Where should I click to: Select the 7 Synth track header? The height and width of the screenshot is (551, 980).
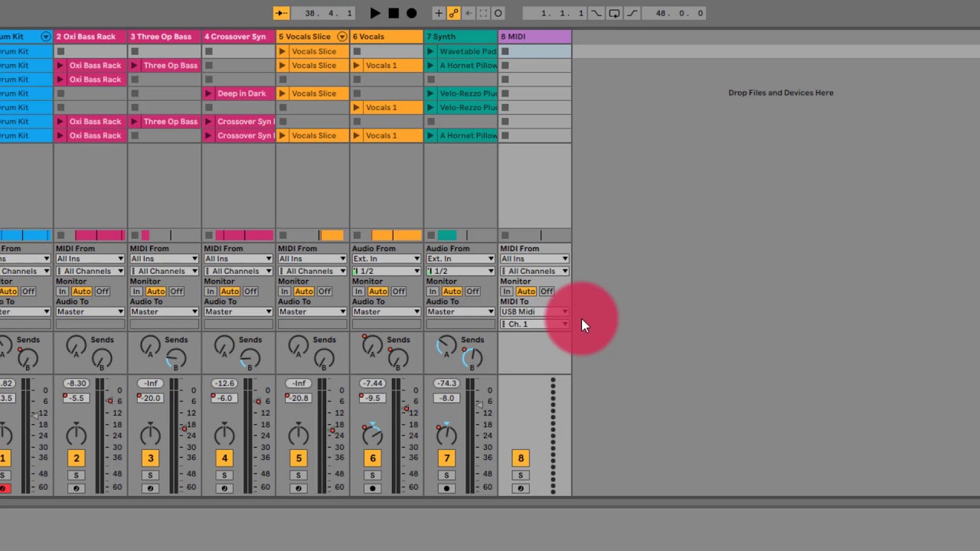pos(460,37)
